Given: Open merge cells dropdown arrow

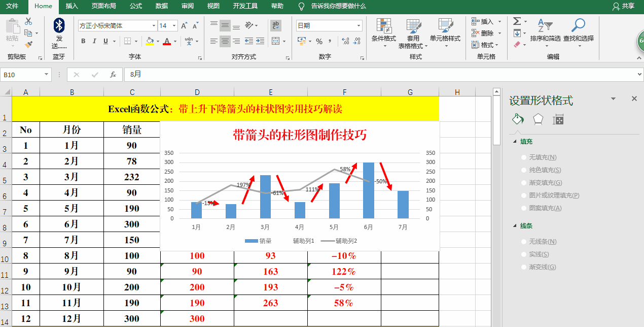Looking at the screenshot, I should (x=284, y=41).
